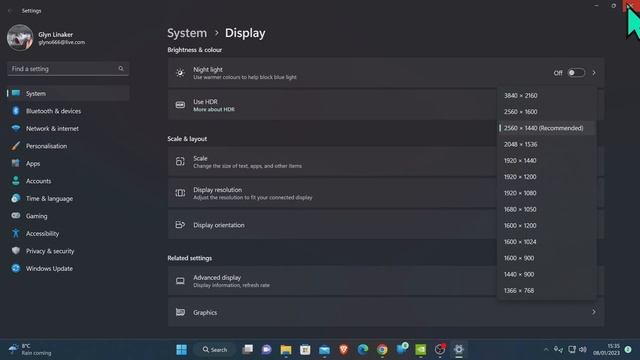Screen dimensions: 640x360
Task: Open Privacy & security settings
Action: pos(68,251)
